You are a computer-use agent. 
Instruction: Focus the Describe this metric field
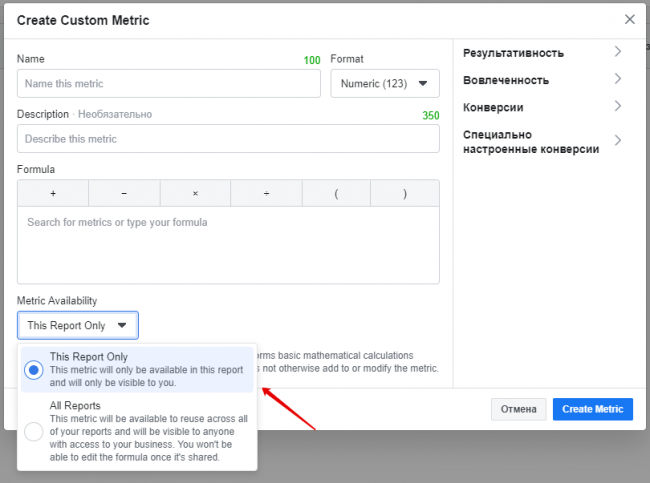pos(228,139)
